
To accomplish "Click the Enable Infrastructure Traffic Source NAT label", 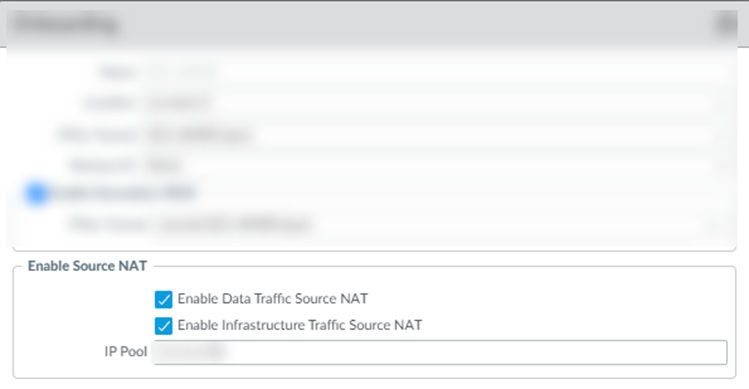I will 300,325.
